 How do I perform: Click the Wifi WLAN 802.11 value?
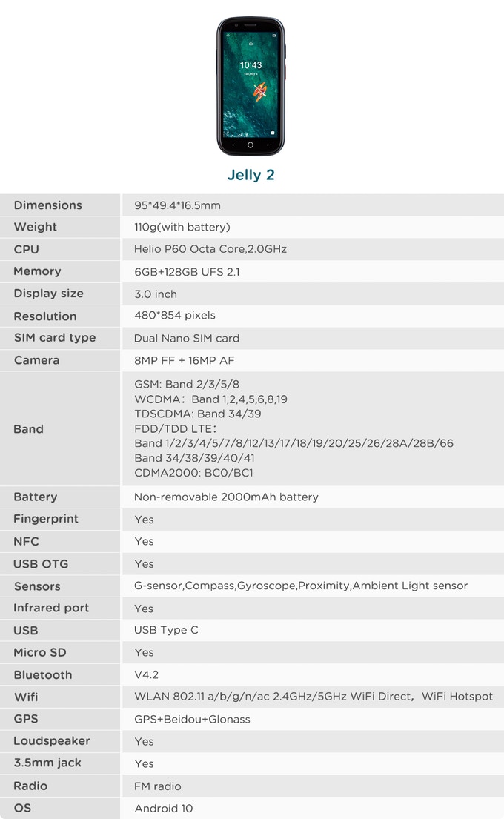313,697
